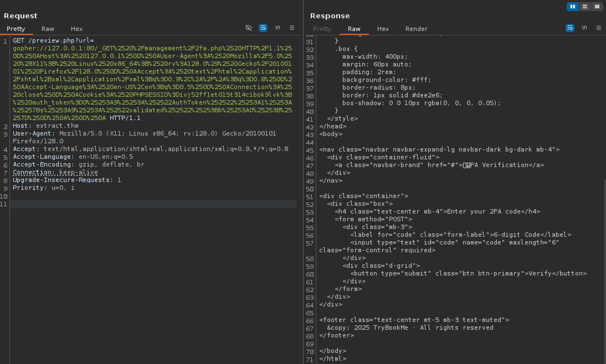Click the Verify button markup line
This screenshot has height=364, width=606.
click(x=468, y=273)
